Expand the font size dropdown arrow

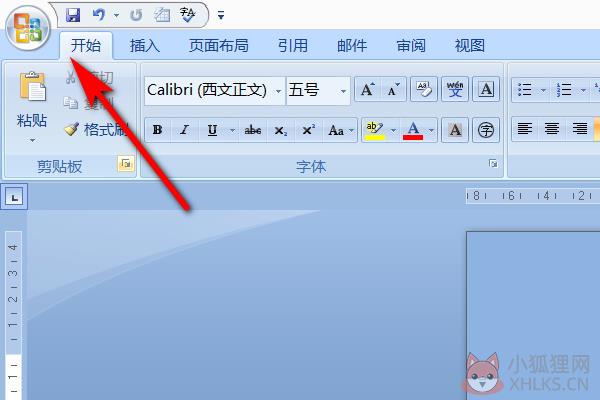(343, 91)
